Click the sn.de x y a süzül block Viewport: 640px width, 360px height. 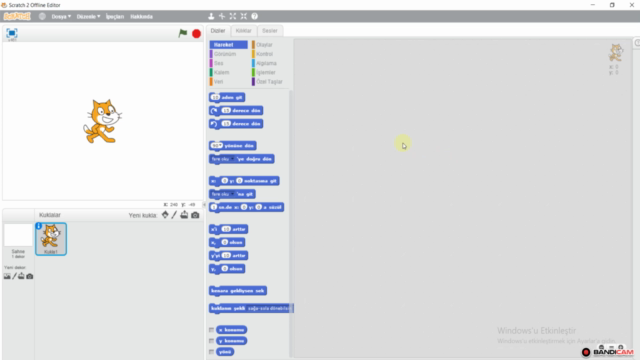pos(247,207)
